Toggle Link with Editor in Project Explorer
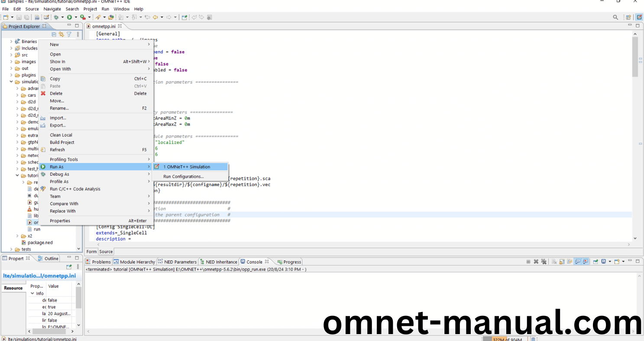The image size is (644, 341). (61, 35)
